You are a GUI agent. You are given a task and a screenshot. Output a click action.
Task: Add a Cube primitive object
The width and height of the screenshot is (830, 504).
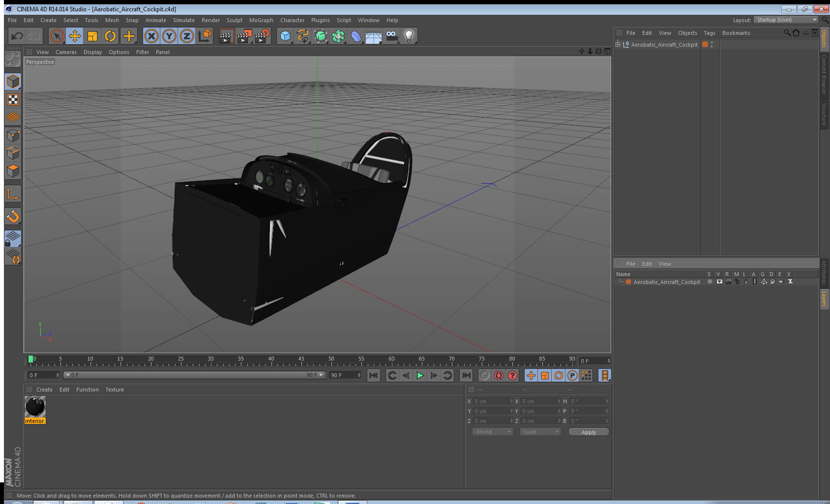[x=285, y=36]
